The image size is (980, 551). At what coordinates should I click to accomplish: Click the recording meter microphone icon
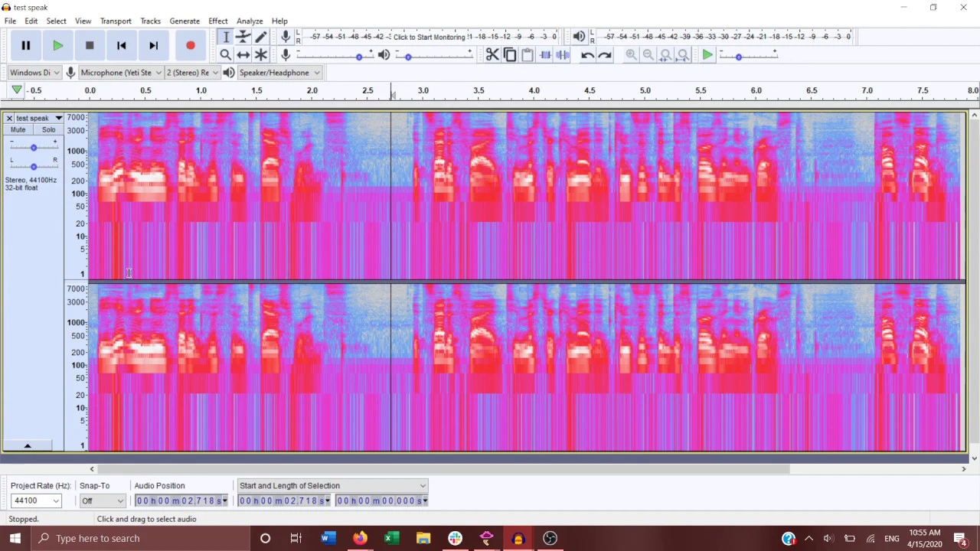[286, 36]
